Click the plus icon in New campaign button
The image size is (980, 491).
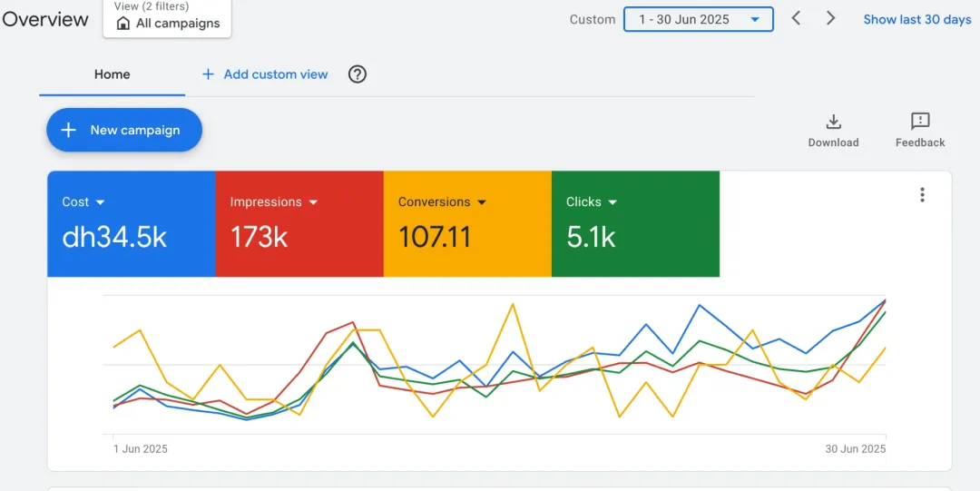(x=69, y=130)
